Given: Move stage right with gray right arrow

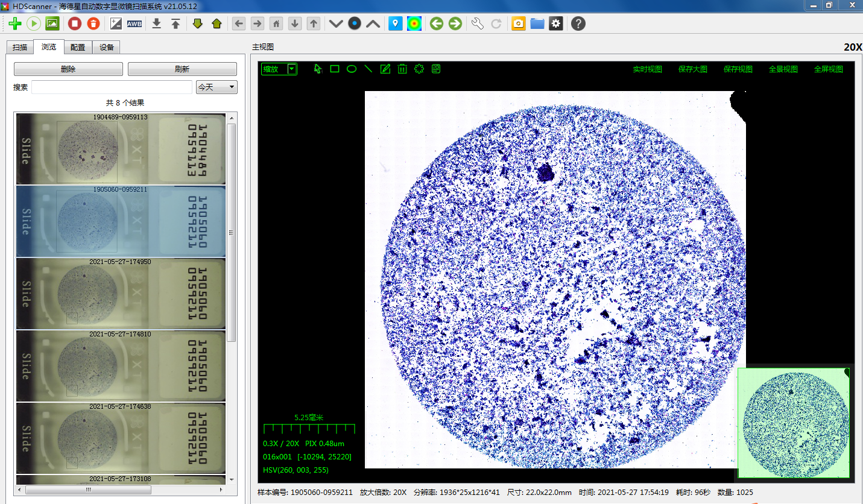Looking at the screenshot, I should pyautogui.click(x=258, y=24).
